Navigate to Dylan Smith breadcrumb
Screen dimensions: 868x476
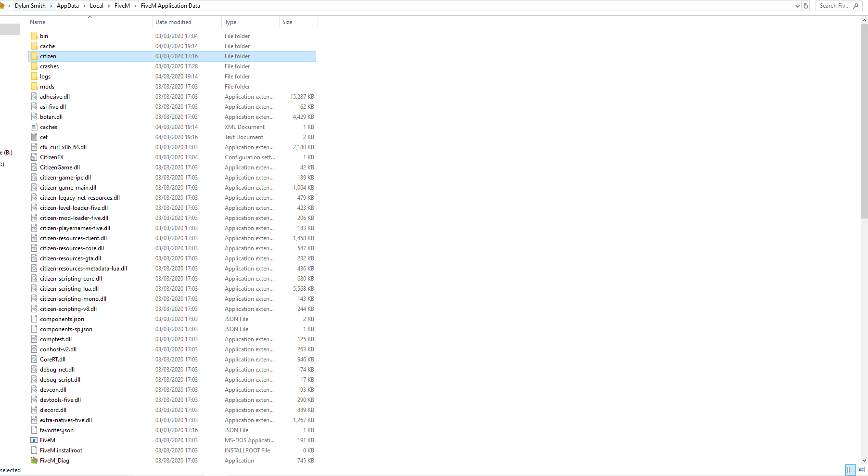pos(30,6)
